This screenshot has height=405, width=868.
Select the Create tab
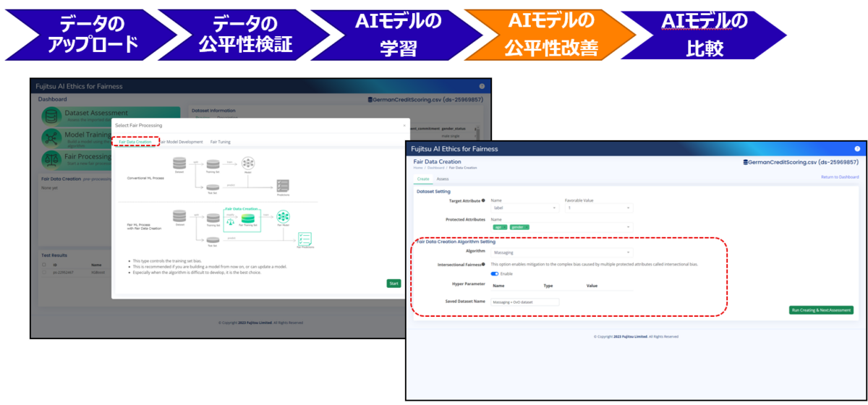click(x=423, y=178)
